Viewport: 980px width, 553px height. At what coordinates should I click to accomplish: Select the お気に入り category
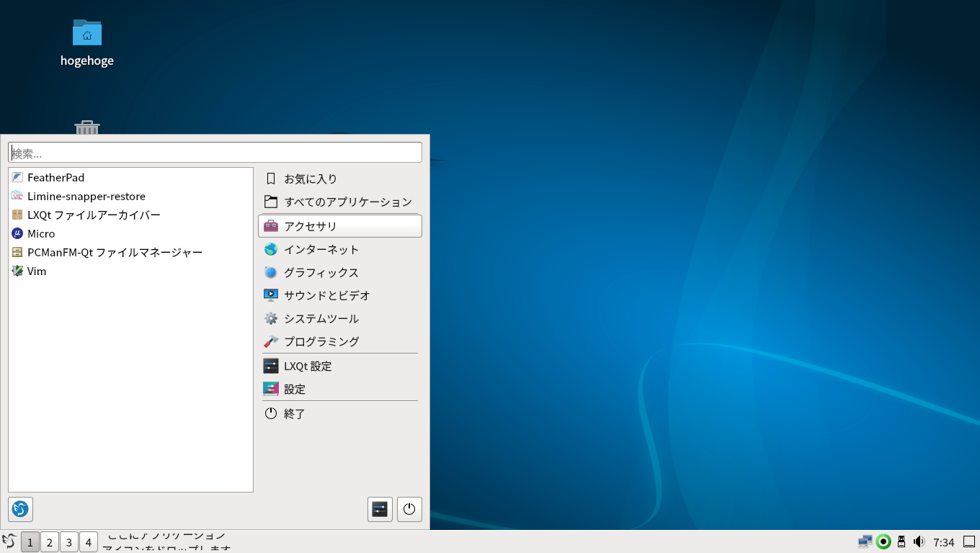click(310, 179)
